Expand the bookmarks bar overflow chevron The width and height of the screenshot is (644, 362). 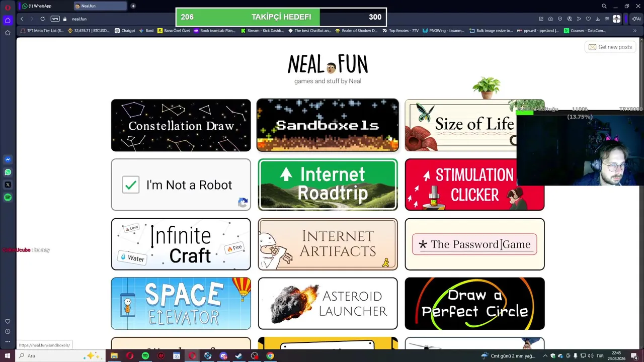coord(635,31)
